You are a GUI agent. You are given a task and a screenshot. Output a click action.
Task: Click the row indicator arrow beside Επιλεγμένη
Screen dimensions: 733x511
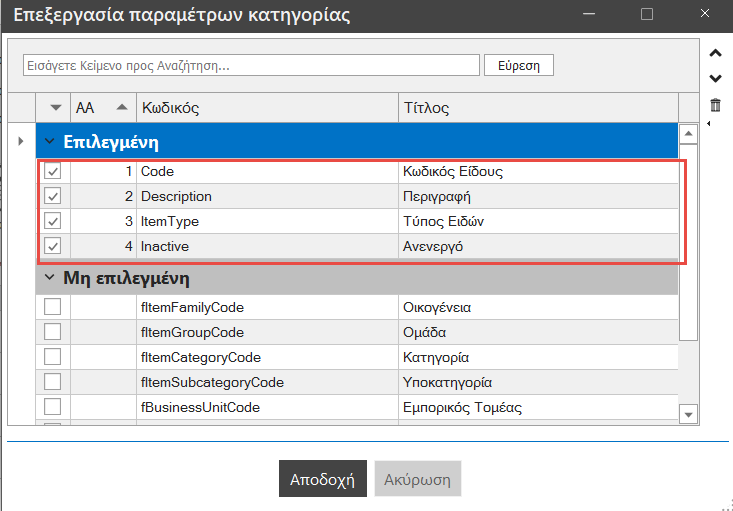[x=21, y=141]
